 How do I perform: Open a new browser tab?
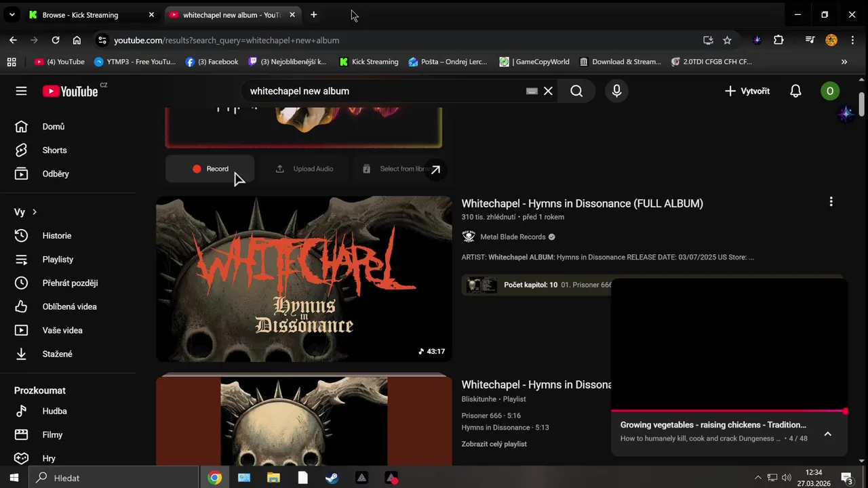(x=313, y=15)
